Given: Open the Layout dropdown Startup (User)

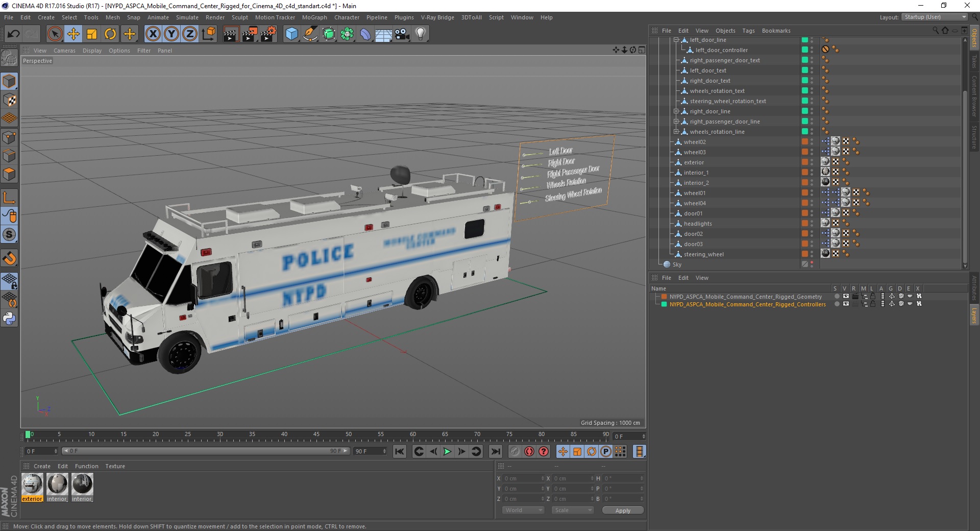Looking at the screenshot, I should coord(935,17).
